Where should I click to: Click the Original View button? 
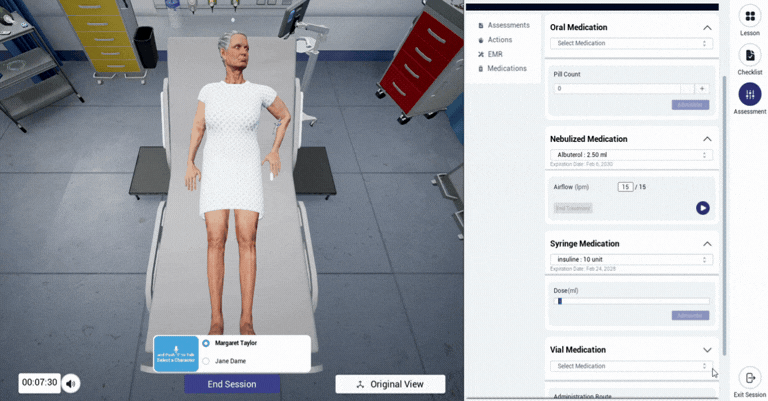[x=390, y=384]
